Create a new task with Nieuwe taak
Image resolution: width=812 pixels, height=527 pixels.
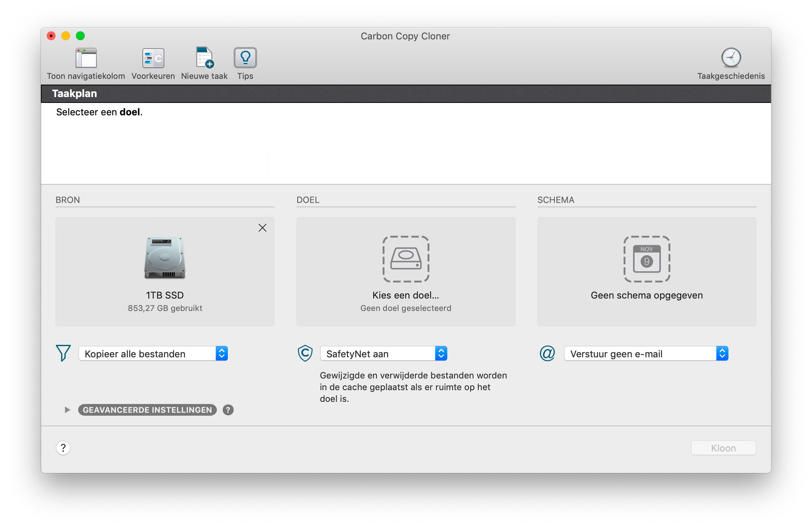(204, 64)
